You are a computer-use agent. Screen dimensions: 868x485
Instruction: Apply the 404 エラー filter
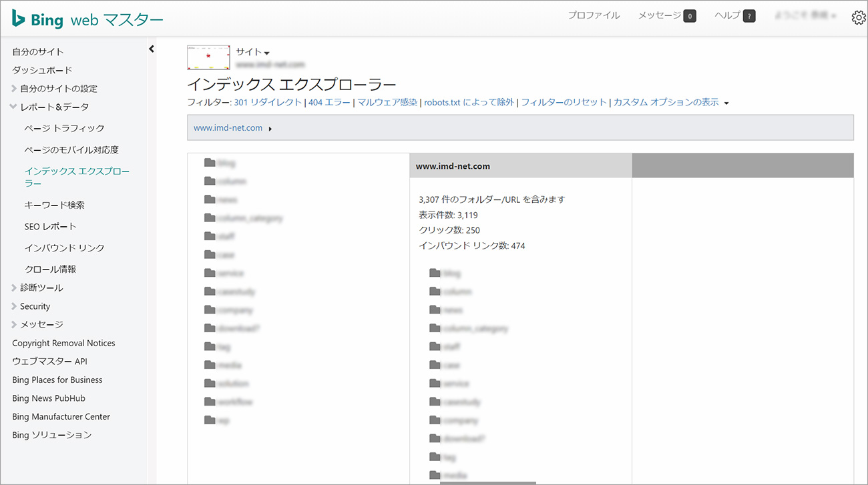[x=330, y=102]
